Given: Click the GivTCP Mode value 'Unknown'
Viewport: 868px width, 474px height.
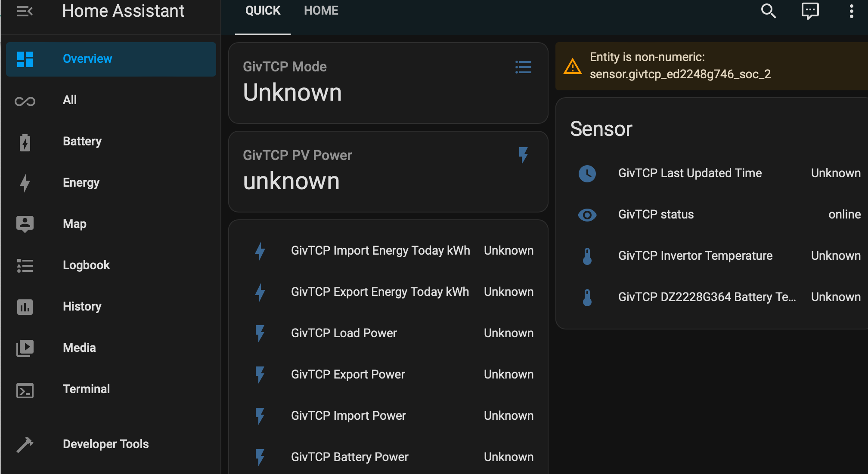Looking at the screenshot, I should click(x=292, y=92).
